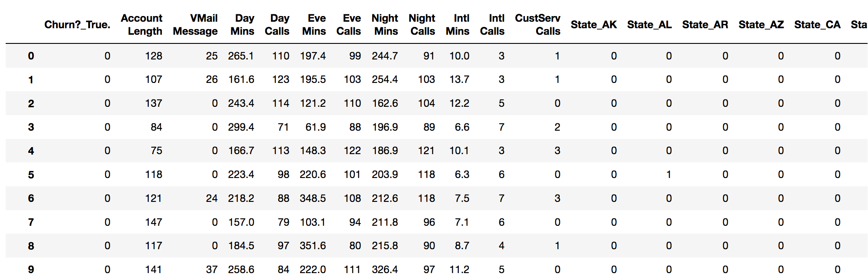Screen dimensions: 868x277
Task: Select the Eve Calls value 122
Action: coord(352,151)
